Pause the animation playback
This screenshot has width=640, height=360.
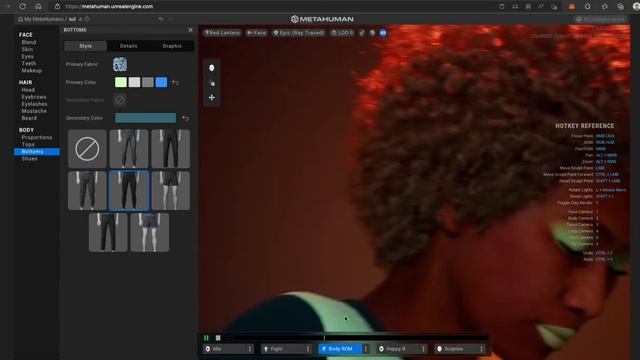point(206,338)
